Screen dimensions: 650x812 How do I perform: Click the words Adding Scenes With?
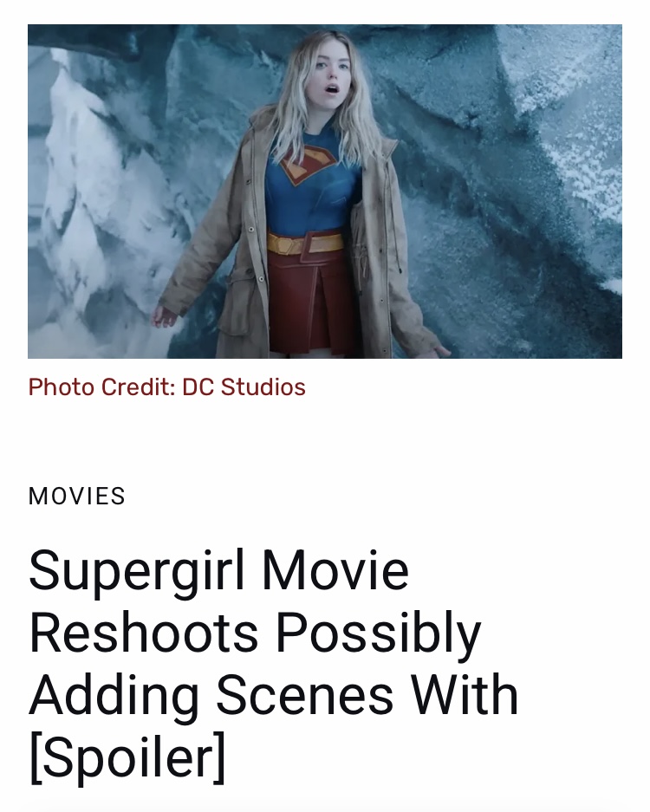[x=273, y=695]
